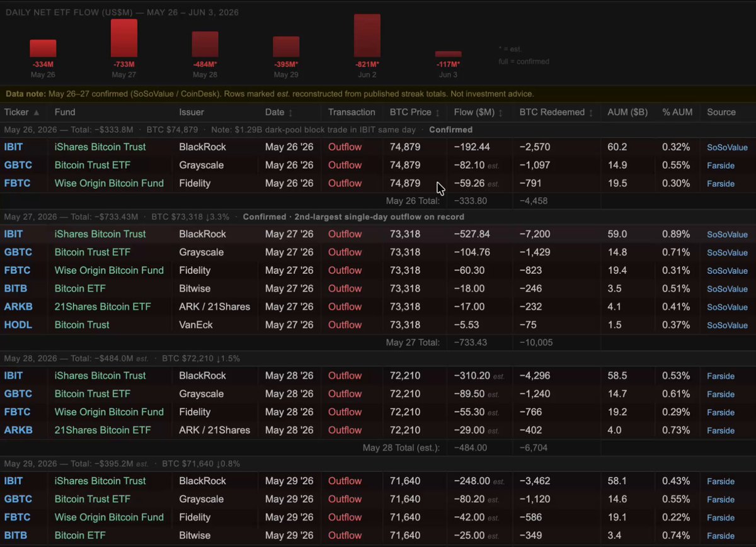The width and height of the screenshot is (756, 547).
Task: Click May 27, 2026 group header row
Action: pyautogui.click(x=378, y=217)
